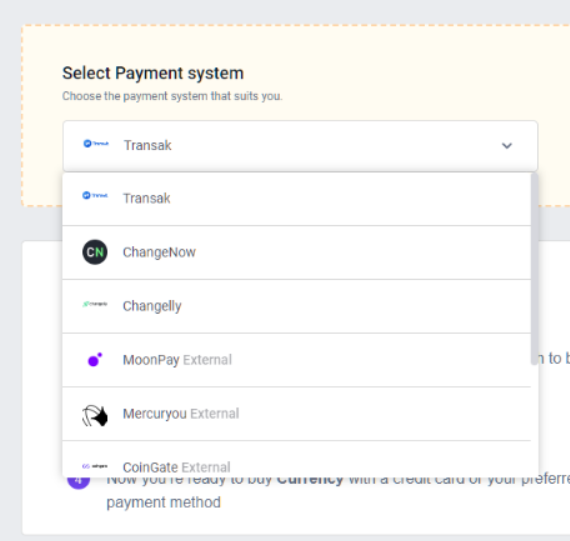This screenshot has height=541, width=570.
Task: Click the 'Choose the payment system' subtitle text
Action: (x=172, y=96)
